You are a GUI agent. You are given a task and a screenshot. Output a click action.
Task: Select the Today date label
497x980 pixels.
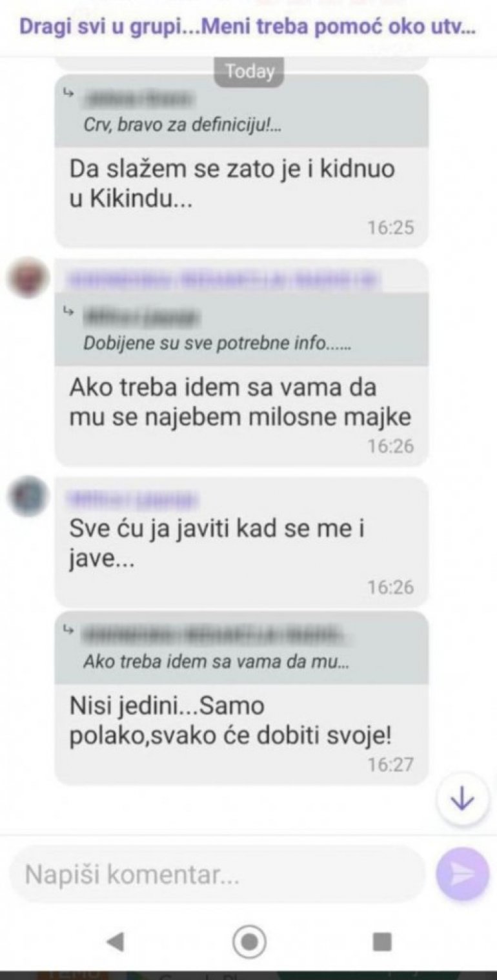[249, 72]
